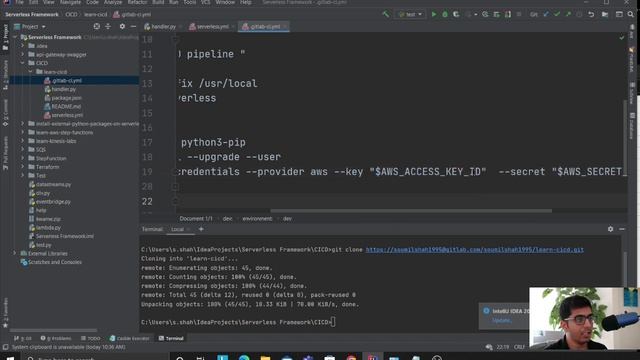
Task: Open Project panel settings gear
Action: [x=122, y=27]
